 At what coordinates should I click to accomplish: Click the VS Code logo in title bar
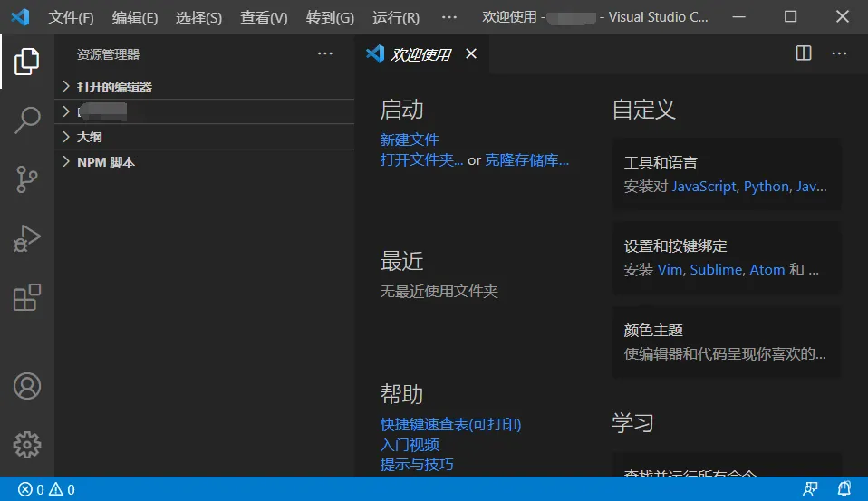[x=20, y=16]
